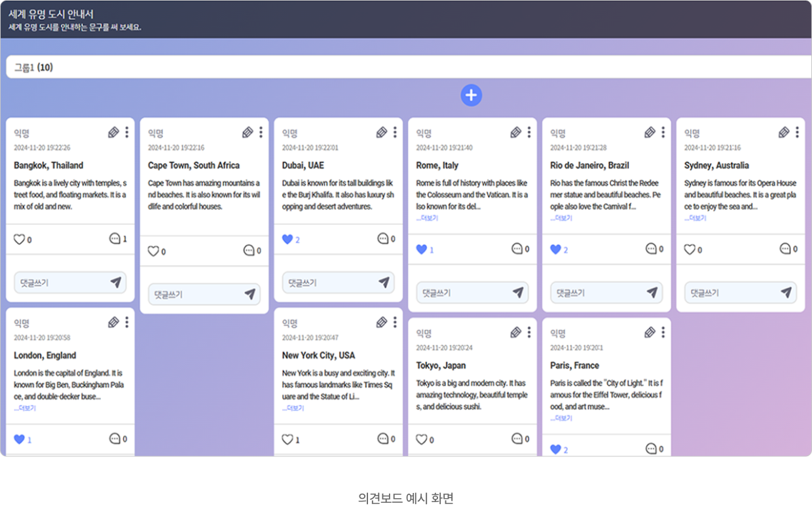
Task: Click 댓글쓰기 comment field on Dubai card
Action: pyautogui.click(x=327, y=283)
